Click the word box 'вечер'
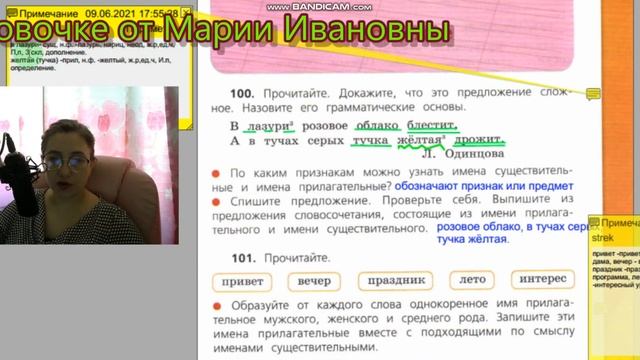The height and width of the screenshot is (360, 640). tap(314, 281)
